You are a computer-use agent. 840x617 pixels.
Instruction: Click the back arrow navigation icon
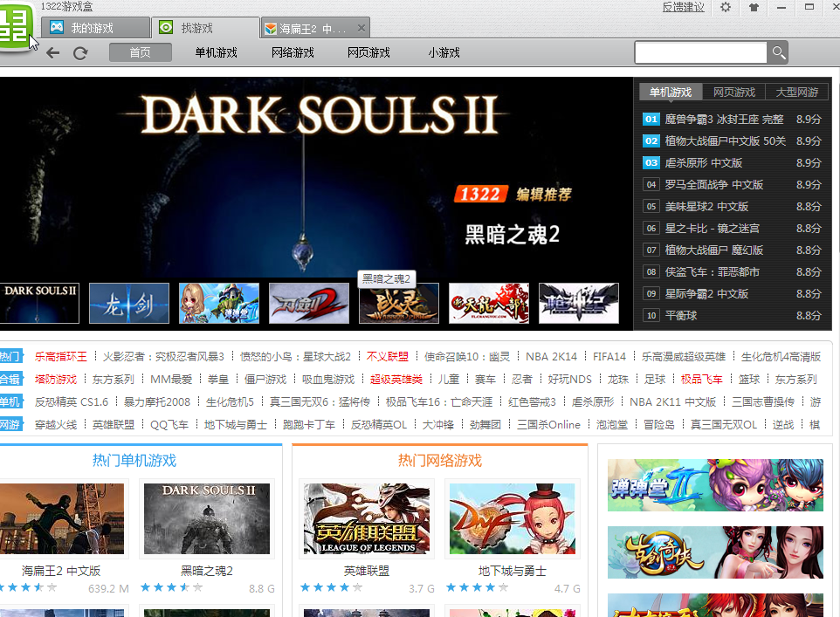click(x=52, y=52)
